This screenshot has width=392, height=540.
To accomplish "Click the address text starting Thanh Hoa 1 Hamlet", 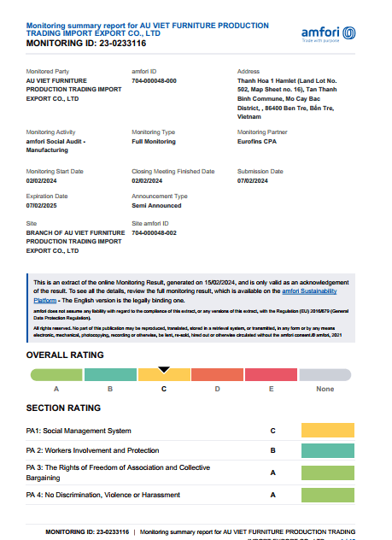I will pyautogui.click(x=287, y=99).
